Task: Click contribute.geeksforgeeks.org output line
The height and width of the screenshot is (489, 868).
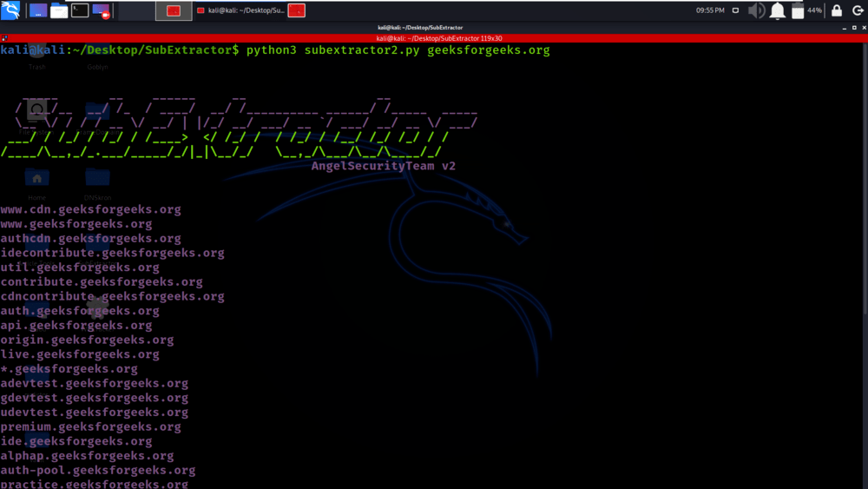Action: click(102, 282)
